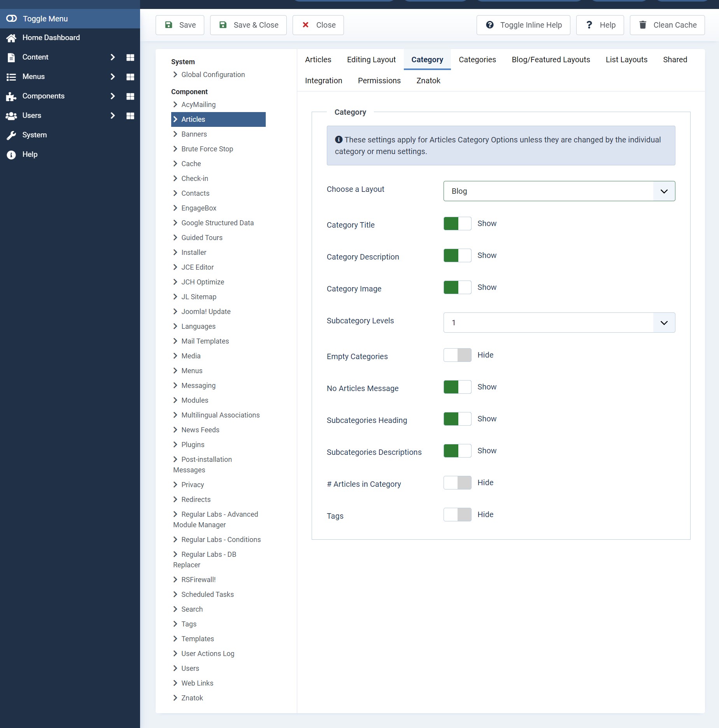Click the Save & Close button
Screen dimensions: 719x728
click(248, 25)
